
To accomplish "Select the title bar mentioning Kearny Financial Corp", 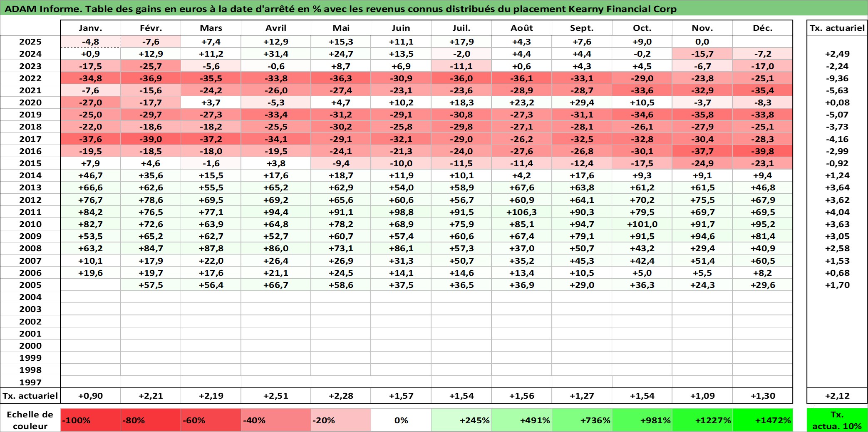I will click(434, 8).
